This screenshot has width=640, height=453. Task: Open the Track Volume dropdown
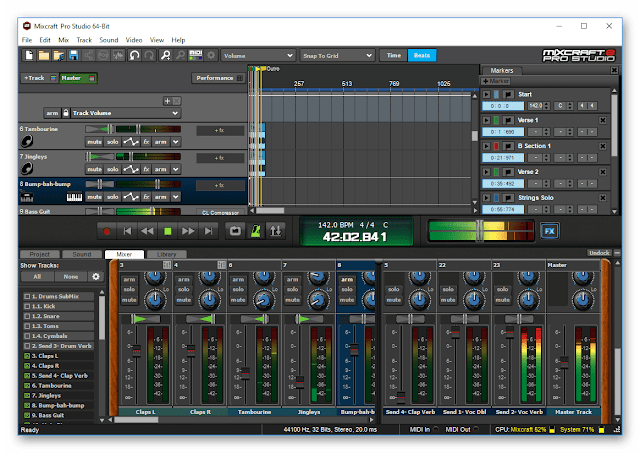point(126,113)
